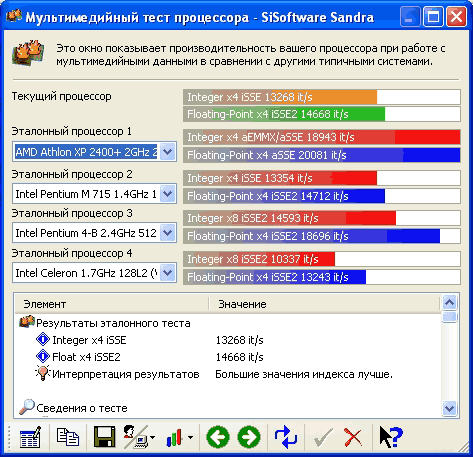The image size is (473, 457).
Task: Expand the Intel Celeron 1.7GHz dropdown arrow
Action: point(168,273)
